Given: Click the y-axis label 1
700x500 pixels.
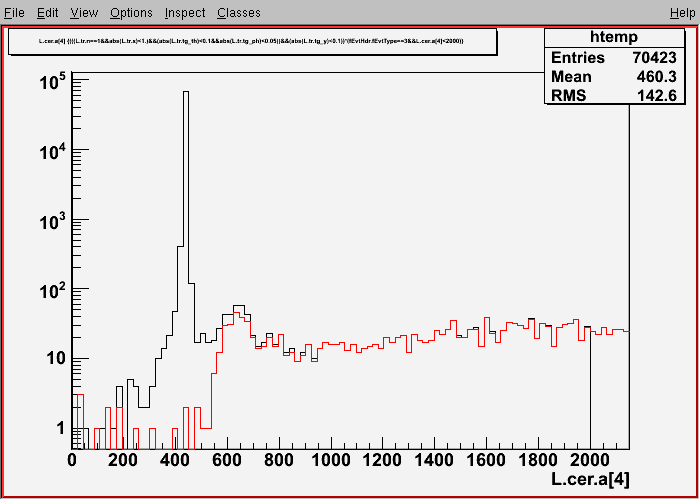Looking at the screenshot, I should pos(61,429).
